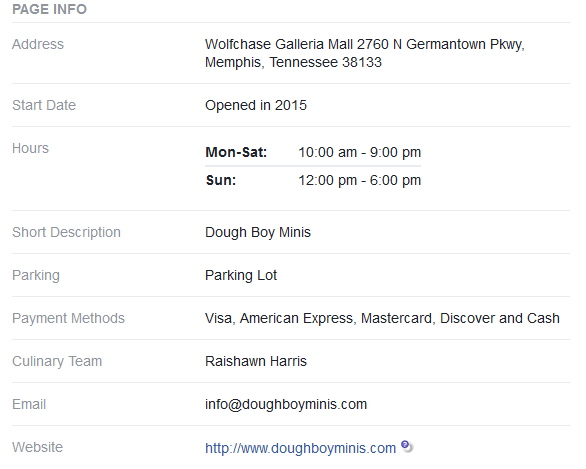
Task: Select the info@doughboyminis.com email text
Action: pyautogui.click(x=286, y=404)
